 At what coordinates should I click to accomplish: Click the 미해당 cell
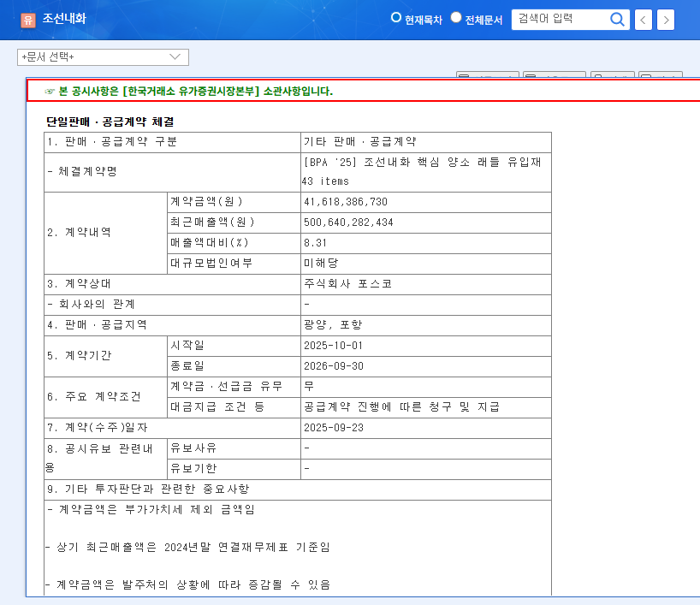point(426,264)
